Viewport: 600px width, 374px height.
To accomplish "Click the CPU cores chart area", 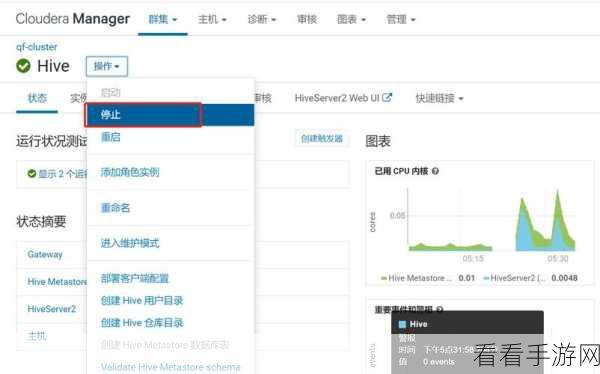I will click(x=492, y=220).
